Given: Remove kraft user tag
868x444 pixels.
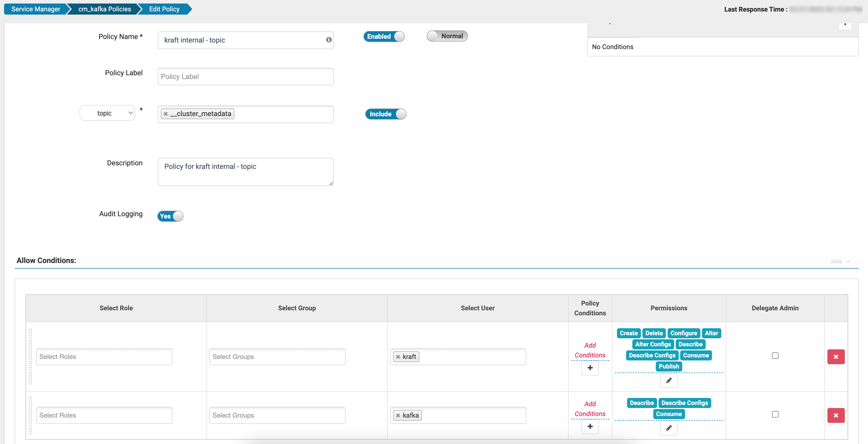Looking at the screenshot, I should [398, 357].
